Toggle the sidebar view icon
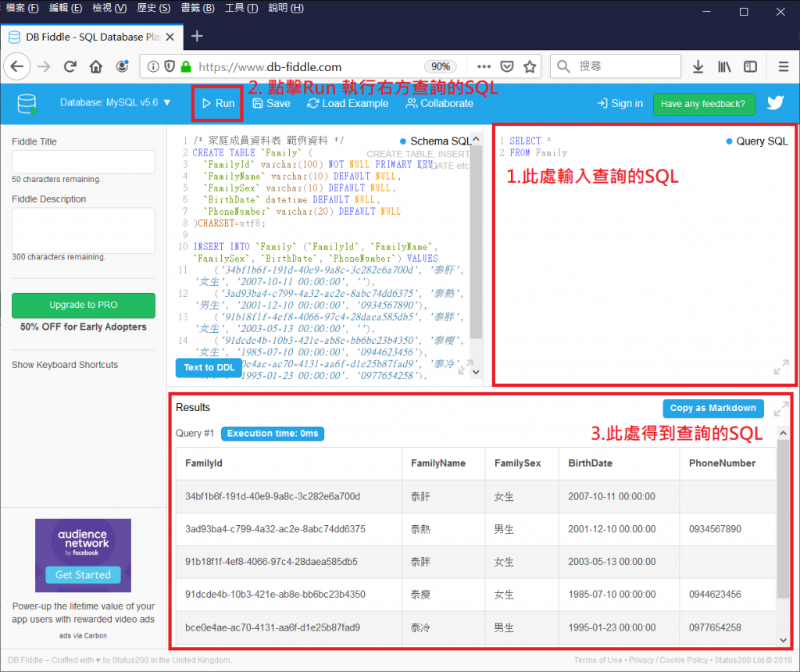Viewport: 800px width, 672px height. pyautogui.click(x=751, y=67)
